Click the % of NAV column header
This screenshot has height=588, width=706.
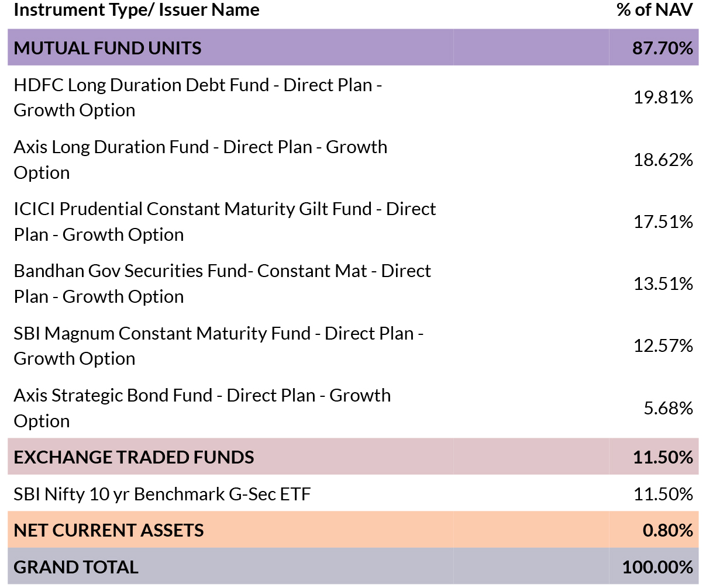(x=655, y=10)
